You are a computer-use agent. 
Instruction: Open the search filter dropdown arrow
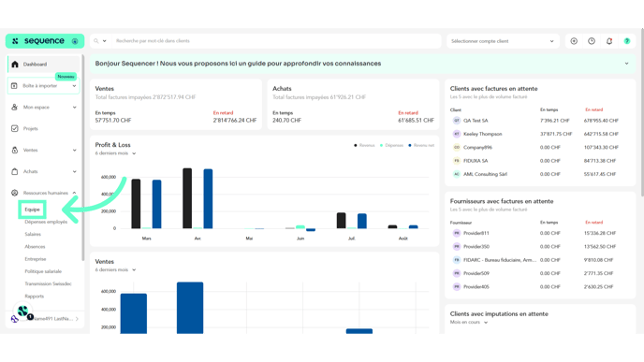pos(104,41)
